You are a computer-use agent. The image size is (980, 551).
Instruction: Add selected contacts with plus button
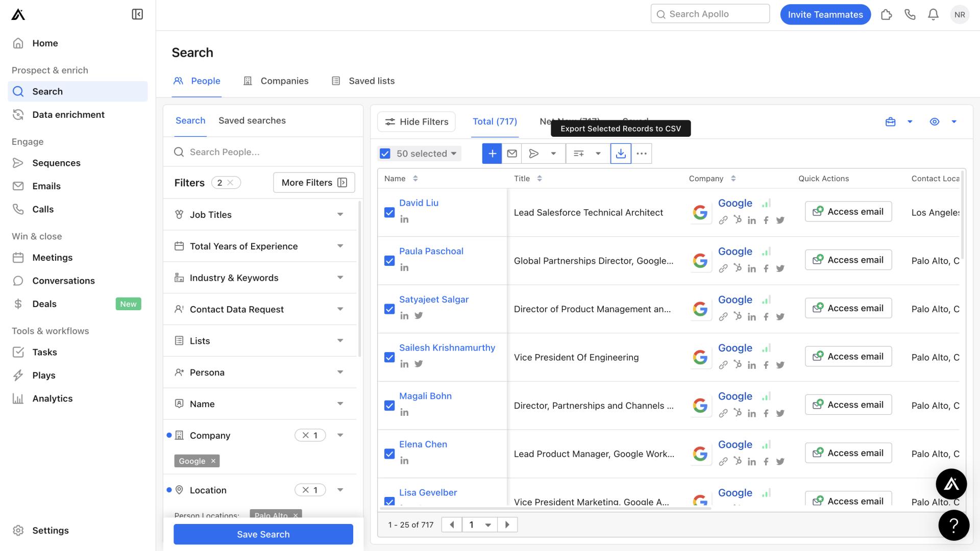pos(492,154)
